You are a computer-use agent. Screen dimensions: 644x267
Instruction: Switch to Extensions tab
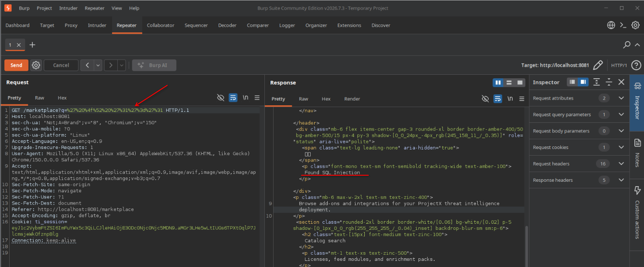coord(349,25)
